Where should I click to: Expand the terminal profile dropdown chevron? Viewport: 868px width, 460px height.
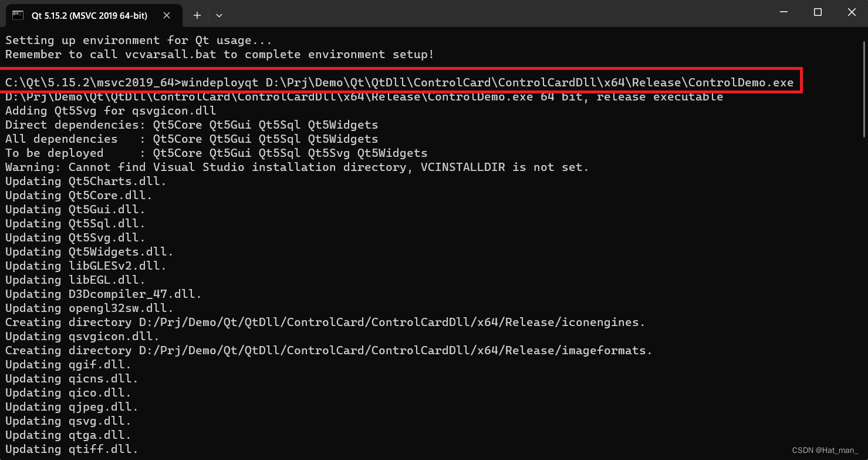click(219, 15)
